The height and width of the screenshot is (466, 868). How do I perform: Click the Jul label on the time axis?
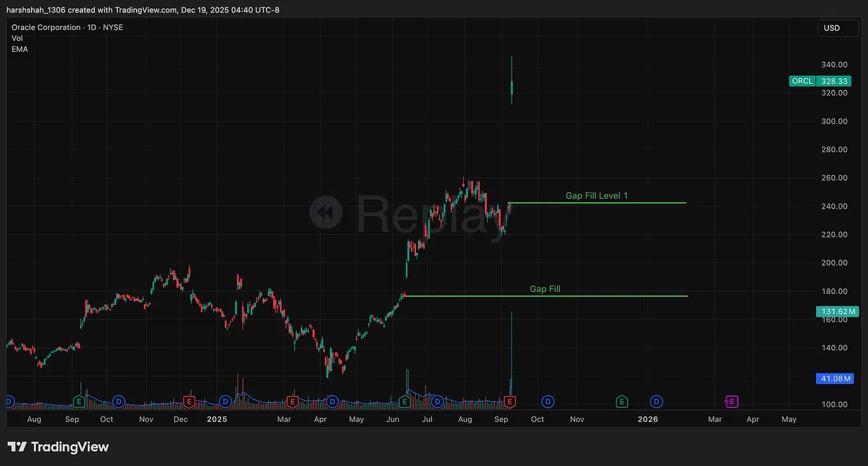[x=427, y=419]
